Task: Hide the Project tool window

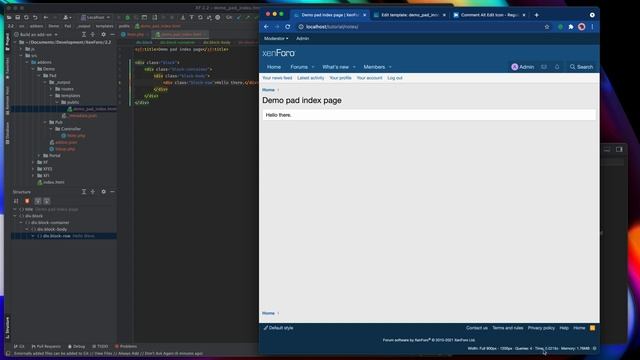Action: click(112, 35)
